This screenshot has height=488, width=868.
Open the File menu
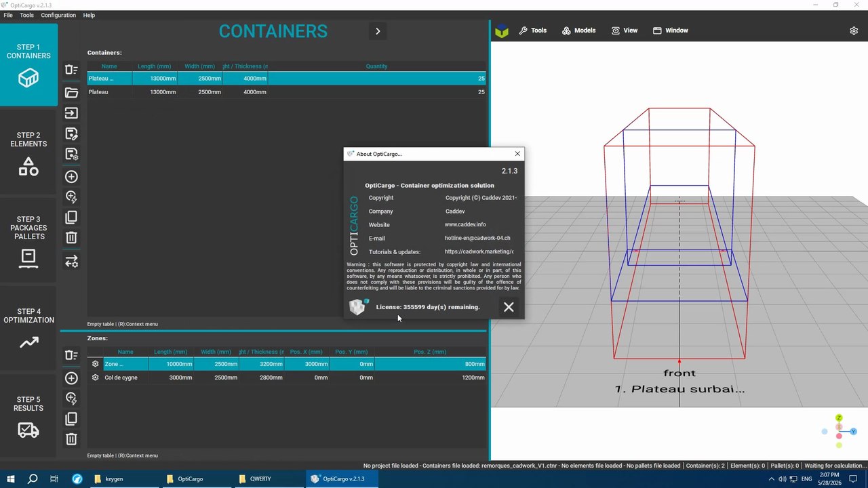[x=8, y=15]
